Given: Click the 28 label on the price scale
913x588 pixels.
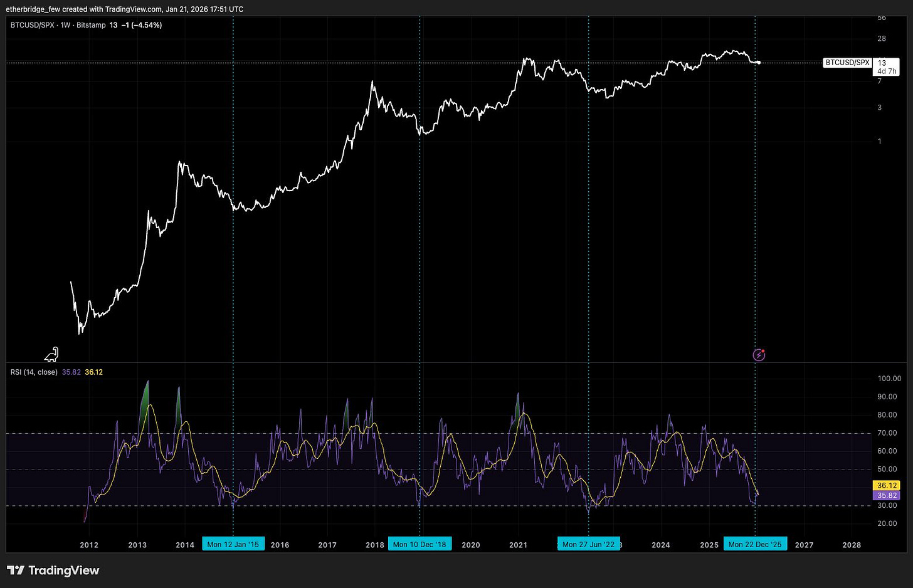Looking at the screenshot, I should [x=882, y=39].
